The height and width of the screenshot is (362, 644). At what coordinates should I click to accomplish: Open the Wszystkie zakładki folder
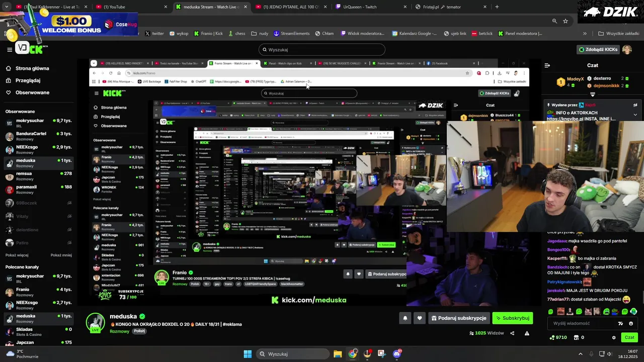(x=618, y=34)
